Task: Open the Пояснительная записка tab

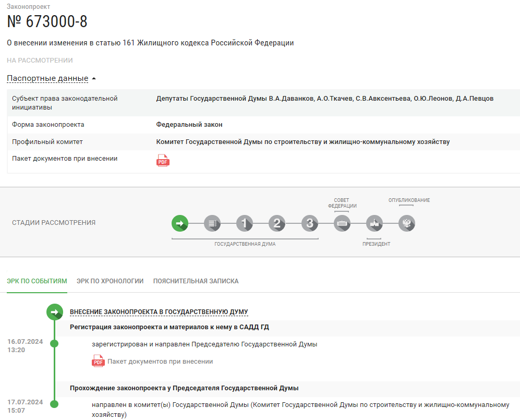Action: pyautogui.click(x=196, y=281)
